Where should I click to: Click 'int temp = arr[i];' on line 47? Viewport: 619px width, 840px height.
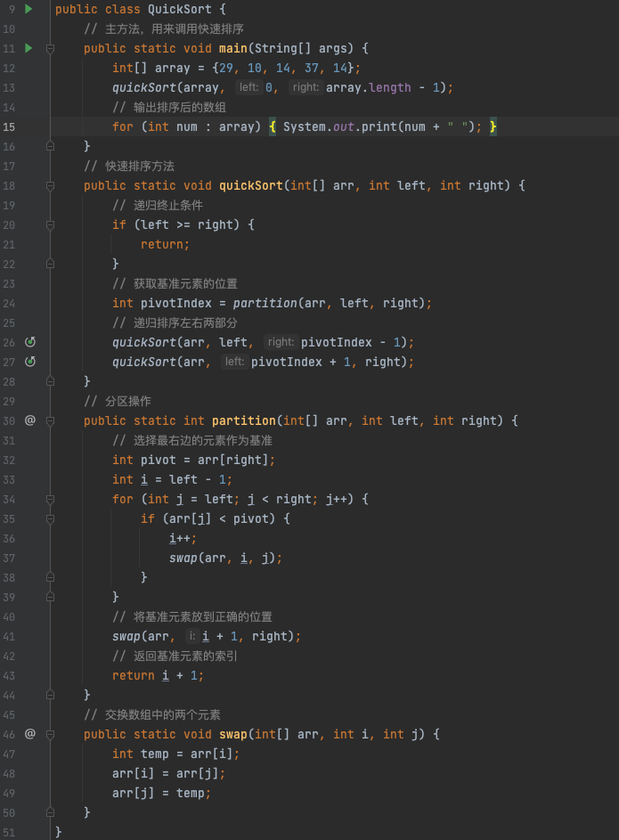[176, 754]
